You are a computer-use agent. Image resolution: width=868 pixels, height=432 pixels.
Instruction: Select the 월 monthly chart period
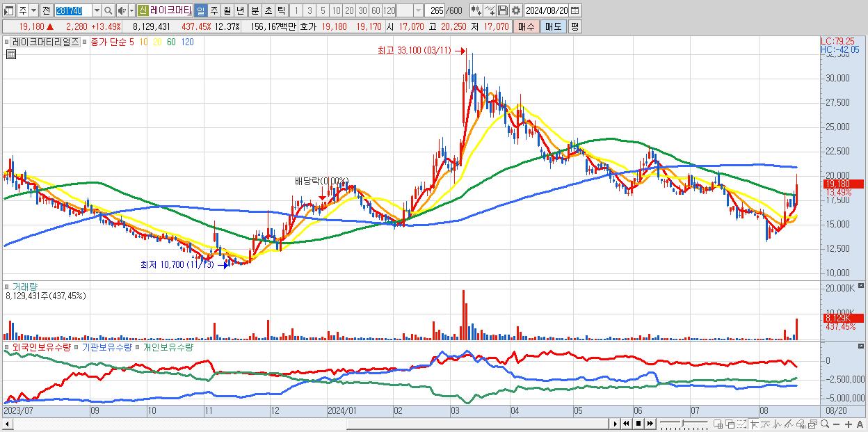pyautogui.click(x=227, y=10)
